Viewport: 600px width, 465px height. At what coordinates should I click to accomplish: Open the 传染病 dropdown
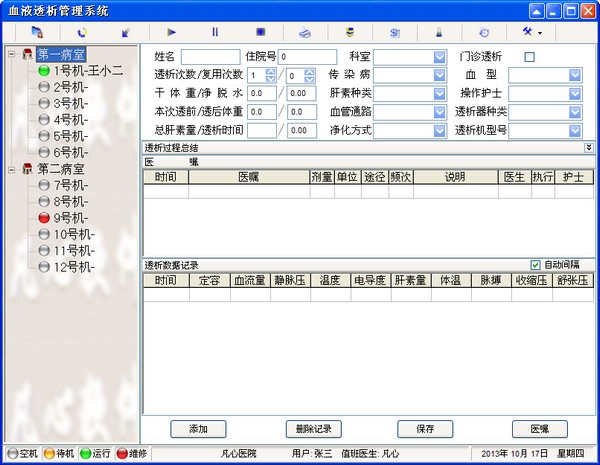point(440,75)
